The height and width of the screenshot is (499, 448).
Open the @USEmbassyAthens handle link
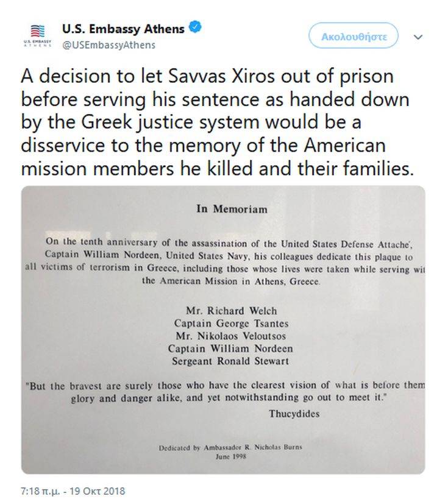[x=108, y=44]
